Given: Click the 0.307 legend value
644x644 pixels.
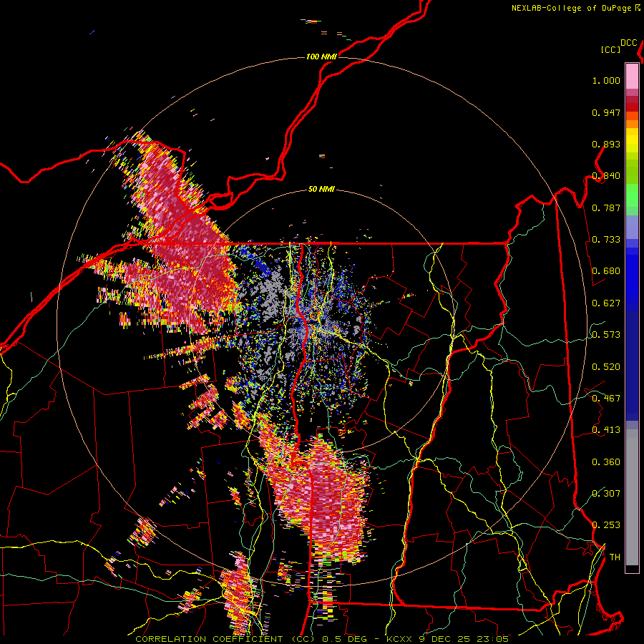Looking at the screenshot, I should tap(606, 494).
